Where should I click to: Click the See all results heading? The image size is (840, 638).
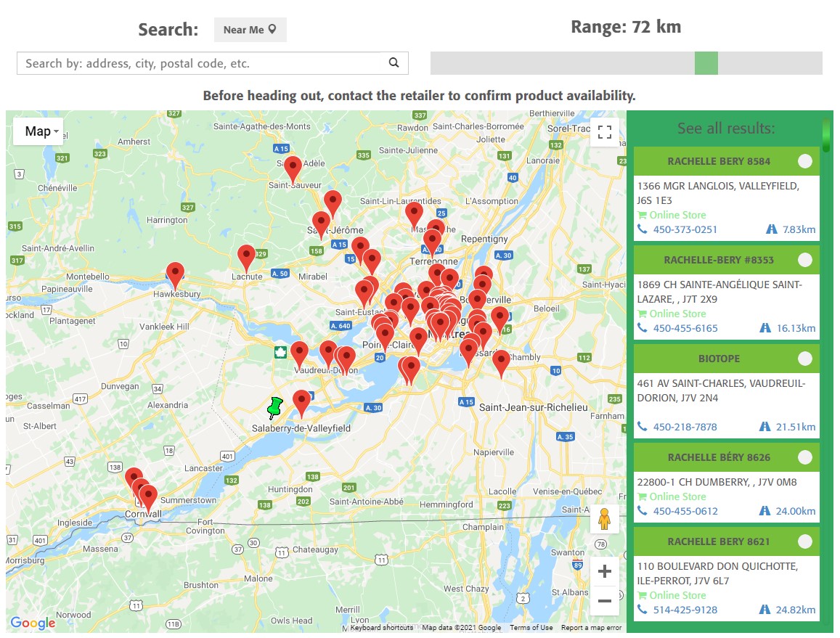coord(726,128)
